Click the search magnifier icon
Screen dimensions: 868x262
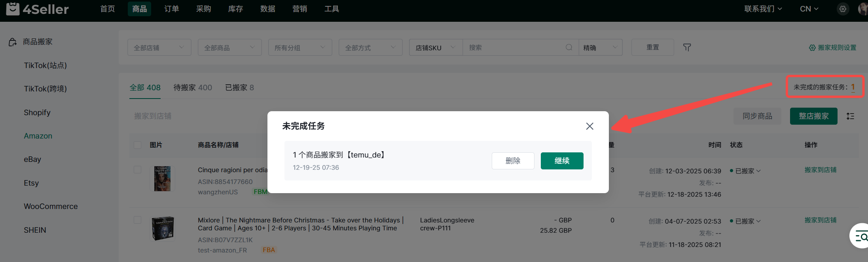(x=569, y=47)
